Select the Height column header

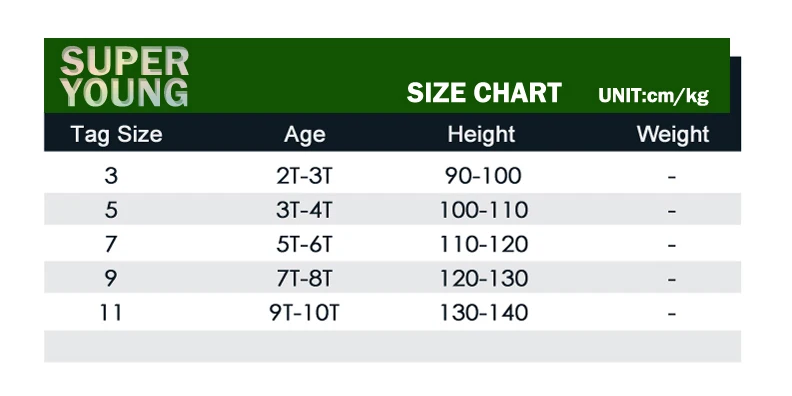click(x=481, y=134)
